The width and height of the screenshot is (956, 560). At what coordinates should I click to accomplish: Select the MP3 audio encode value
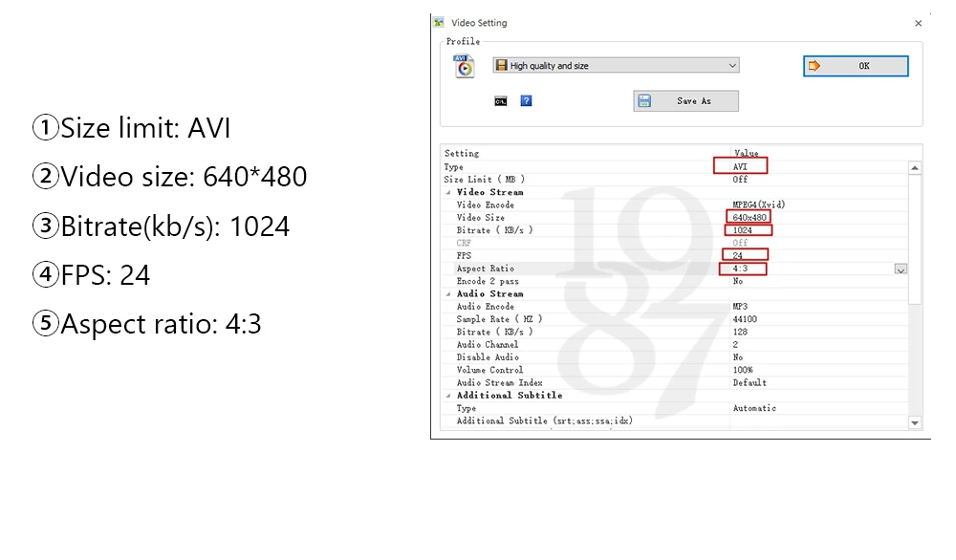[740, 307]
